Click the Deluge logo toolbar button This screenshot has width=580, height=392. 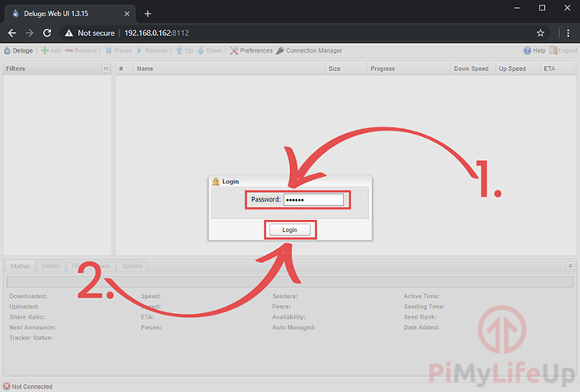click(x=18, y=51)
